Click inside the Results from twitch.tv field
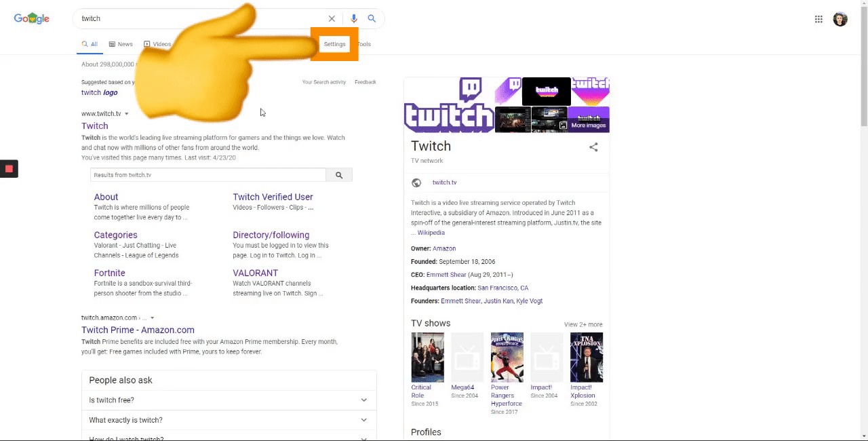 tap(208, 175)
